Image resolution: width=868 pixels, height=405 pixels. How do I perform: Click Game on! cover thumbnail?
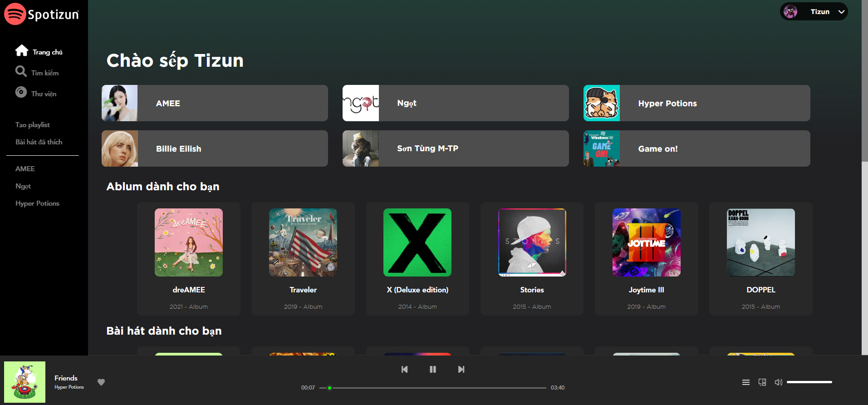[602, 148]
